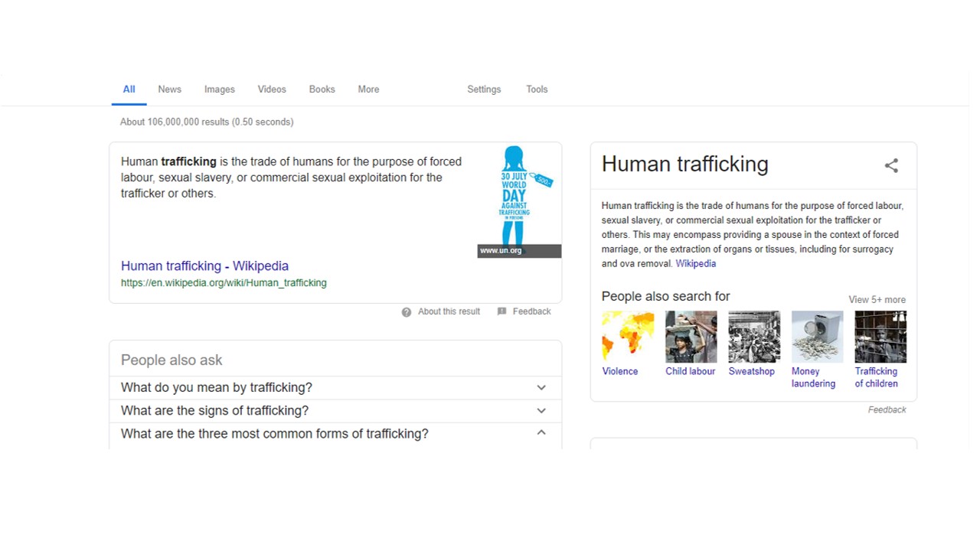Click the share icon in knowledge panel
The width and height of the screenshot is (980, 551).
[x=891, y=165]
